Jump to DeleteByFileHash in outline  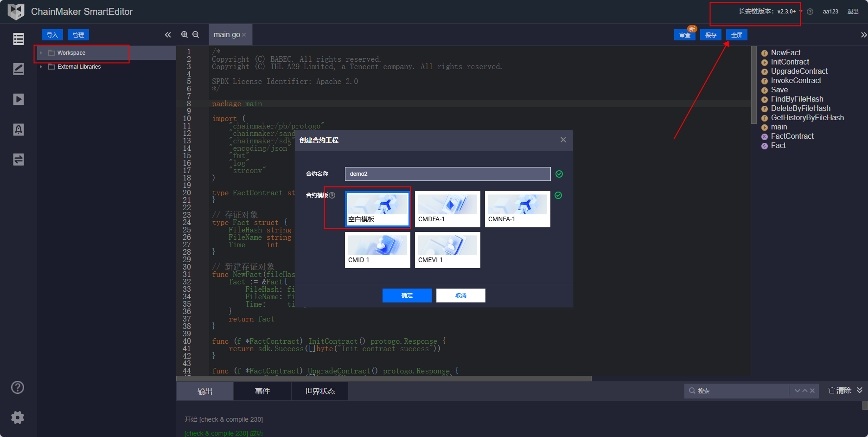(x=800, y=109)
